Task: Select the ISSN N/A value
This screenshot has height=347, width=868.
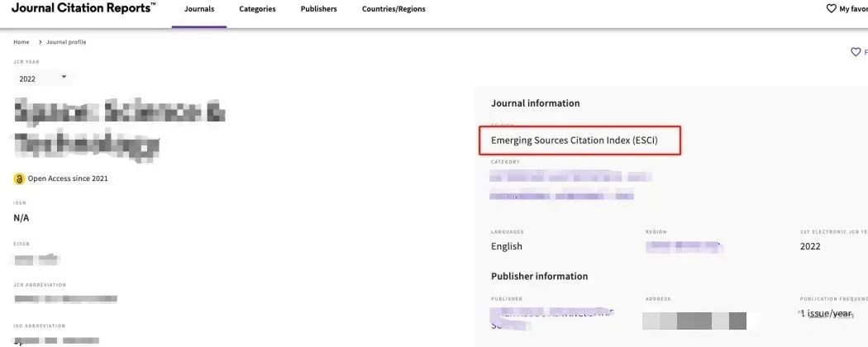Action: coord(21,218)
